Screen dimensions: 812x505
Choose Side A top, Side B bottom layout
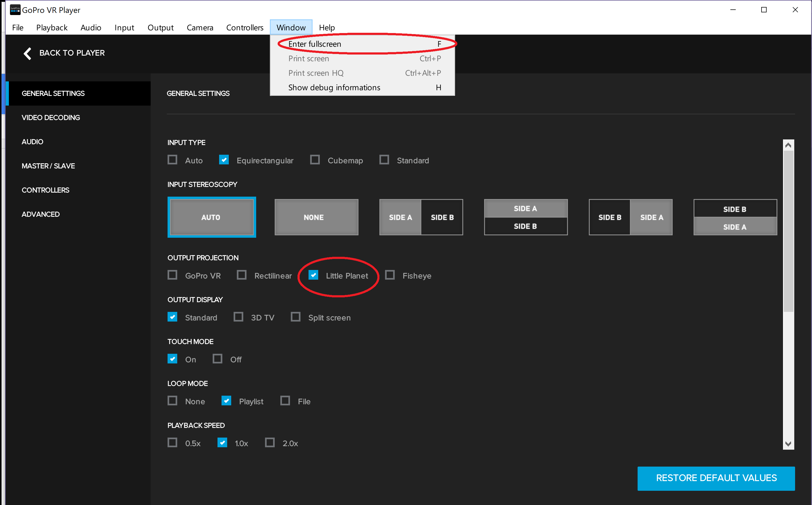coord(525,217)
